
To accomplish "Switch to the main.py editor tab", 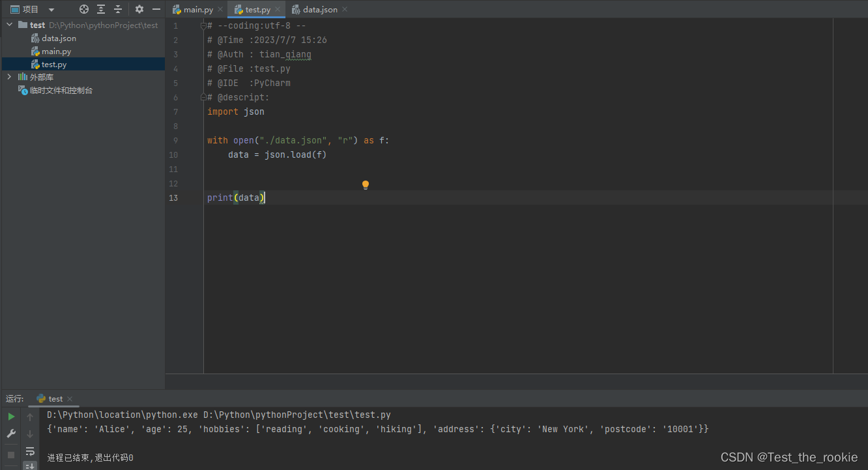I will (x=198, y=9).
